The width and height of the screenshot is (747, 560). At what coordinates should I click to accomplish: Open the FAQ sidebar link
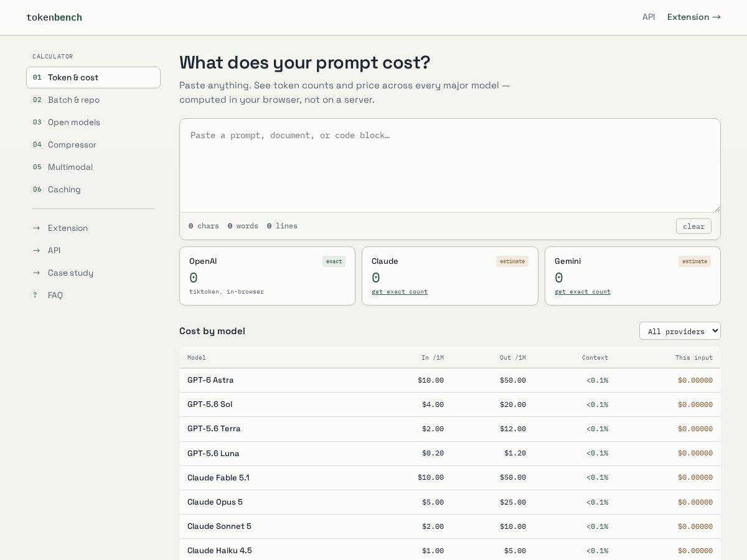[93, 296]
